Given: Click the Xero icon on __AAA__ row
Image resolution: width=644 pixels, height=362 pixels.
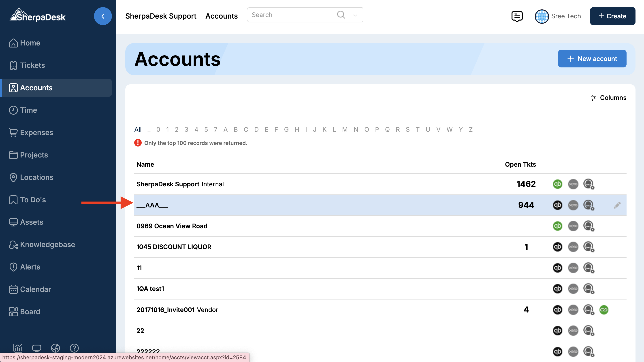Looking at the screenshot, I should pyautogui.click(x=573, y=205).
